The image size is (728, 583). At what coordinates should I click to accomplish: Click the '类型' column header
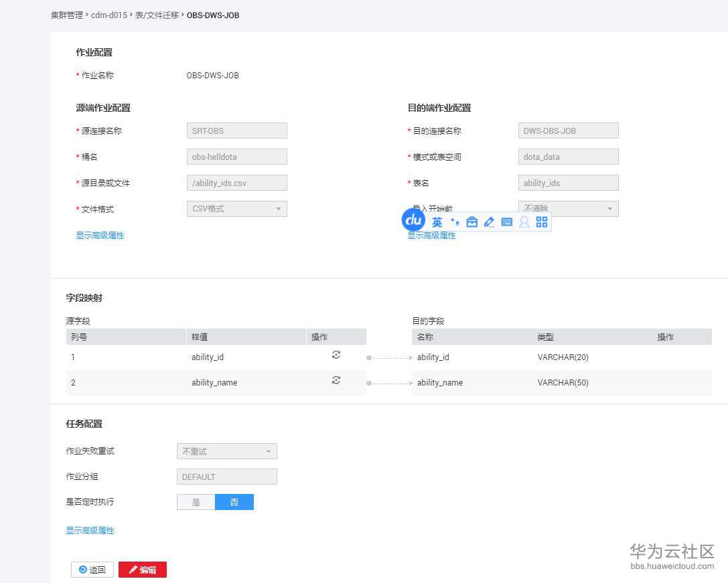pos(546,337)
